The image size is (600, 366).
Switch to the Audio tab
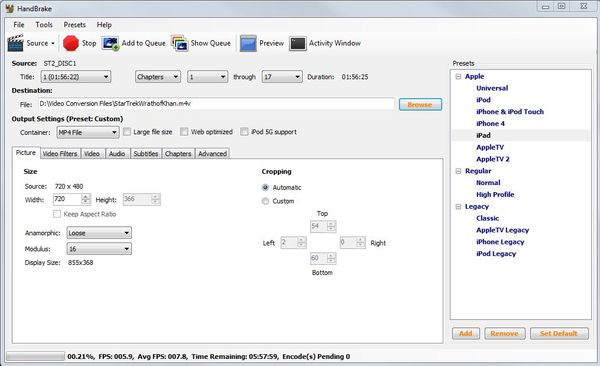coord(117,154)
